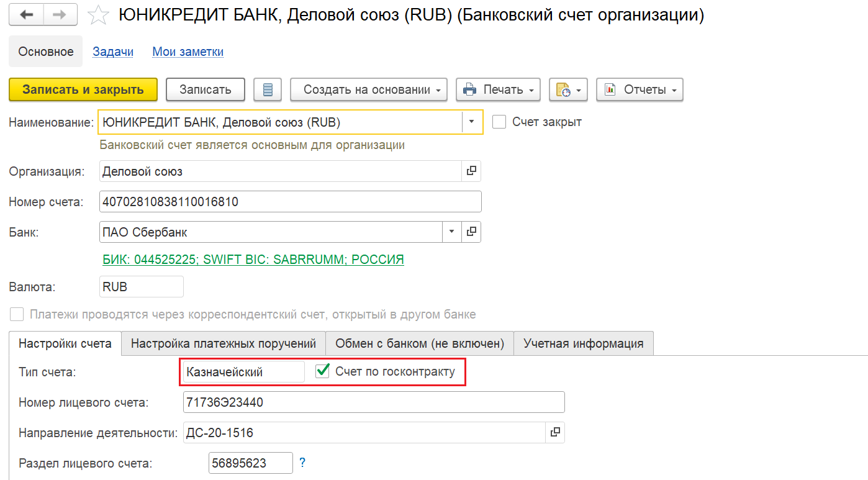Image resolution: width=868 pixels, height=480 pixels.
Task: Switch to the Основное section
Action: pyautogui.click(x=46, y=52)
